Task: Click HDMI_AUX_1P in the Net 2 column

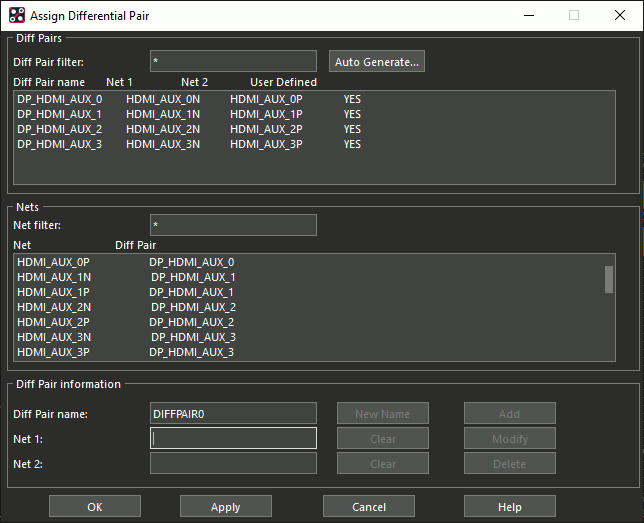Action: (266, 114)
